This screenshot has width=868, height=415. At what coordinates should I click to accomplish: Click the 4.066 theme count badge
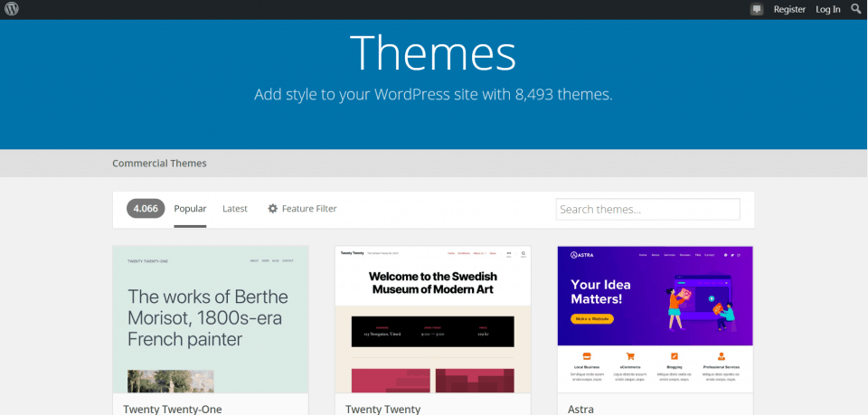(146, 209)
